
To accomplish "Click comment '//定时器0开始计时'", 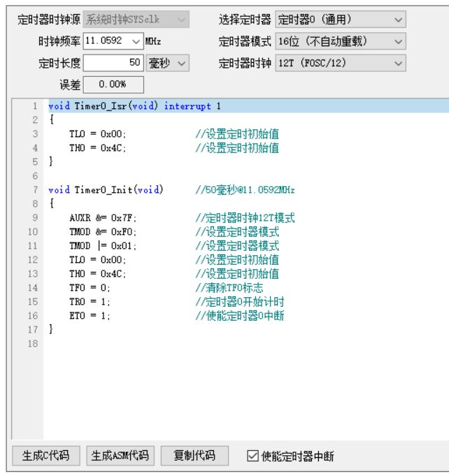I will [240, 301].
